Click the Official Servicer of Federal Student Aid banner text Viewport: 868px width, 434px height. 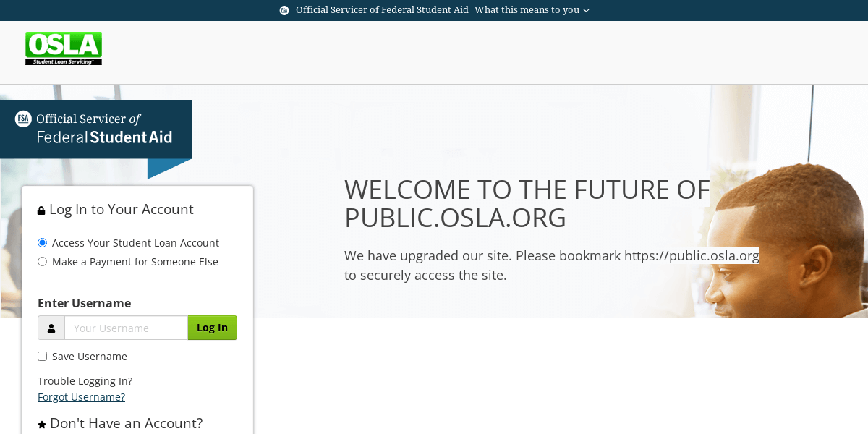pos(382,10)
